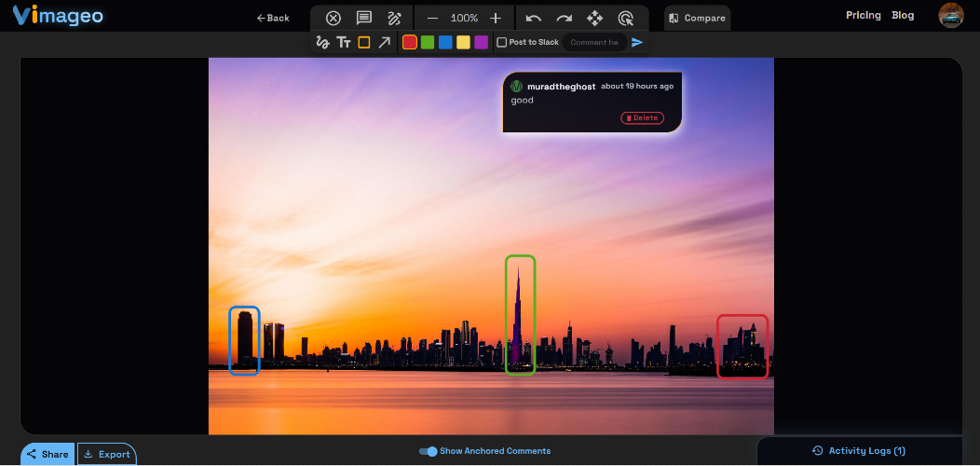980x466 pixels.
Task: Delete the comment by muradtheghost
Action: coord(642,118)
